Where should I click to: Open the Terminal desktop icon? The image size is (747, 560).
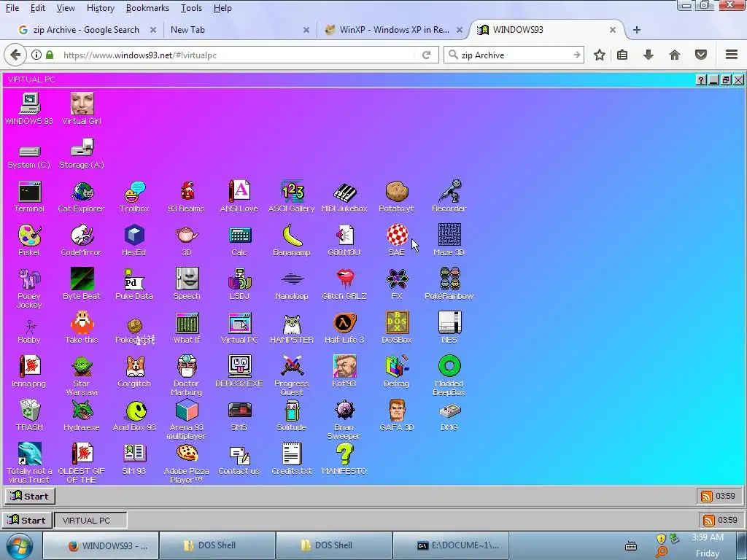[29, 196]
